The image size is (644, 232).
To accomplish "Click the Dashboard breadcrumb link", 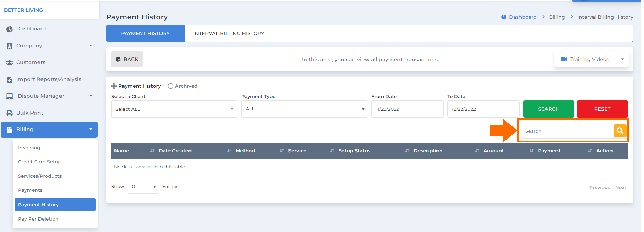I will click(x=523, y=17).
